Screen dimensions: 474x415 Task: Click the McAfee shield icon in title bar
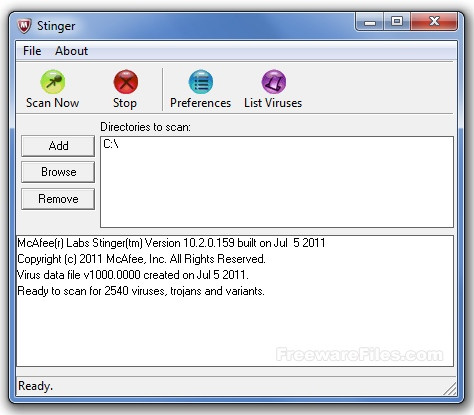24,26
